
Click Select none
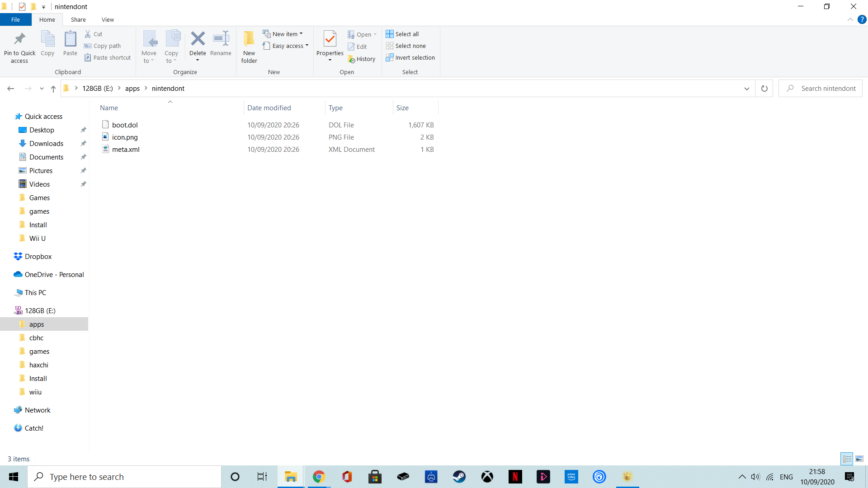[x=406, y=46]
